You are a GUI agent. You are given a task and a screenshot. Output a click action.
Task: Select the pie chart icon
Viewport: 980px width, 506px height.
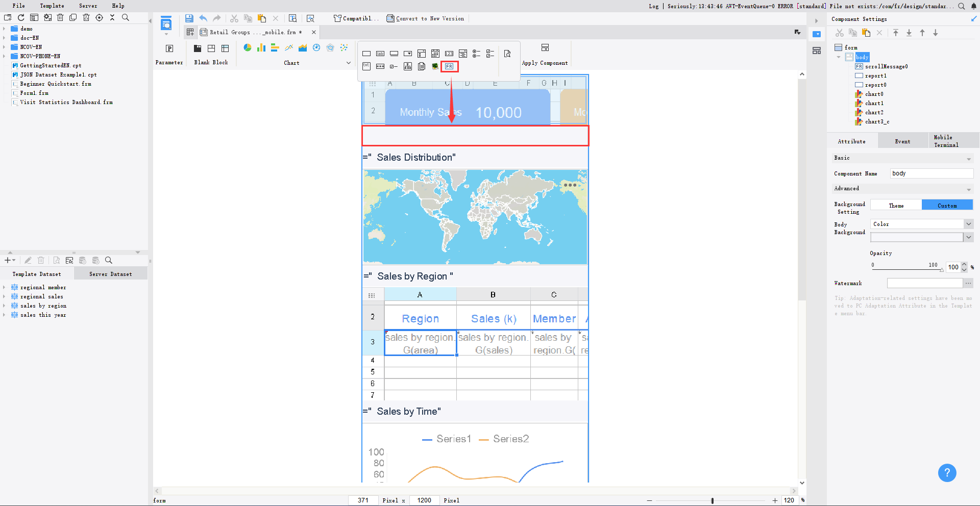[248, 47]
